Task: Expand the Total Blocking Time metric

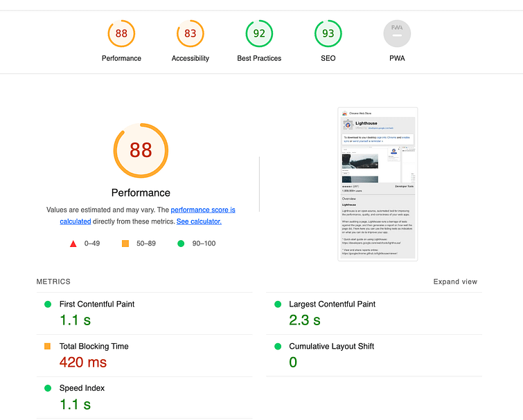Action: 94,347
